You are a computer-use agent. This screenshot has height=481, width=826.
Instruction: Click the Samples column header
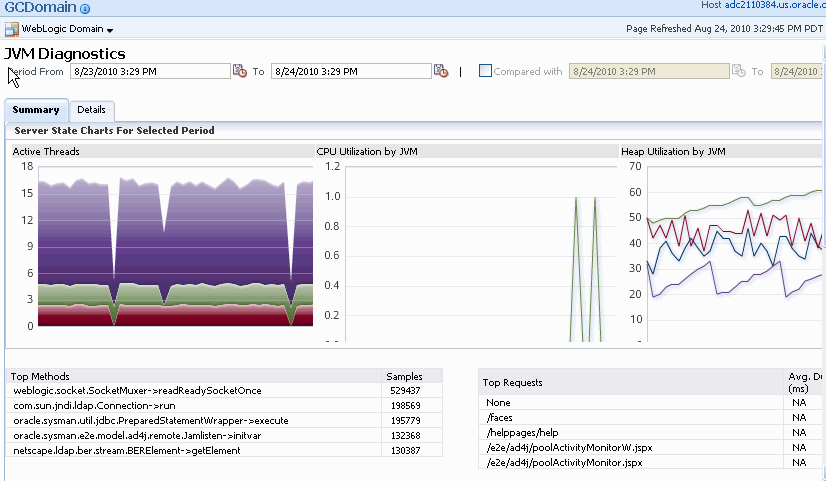click(412, 376)
